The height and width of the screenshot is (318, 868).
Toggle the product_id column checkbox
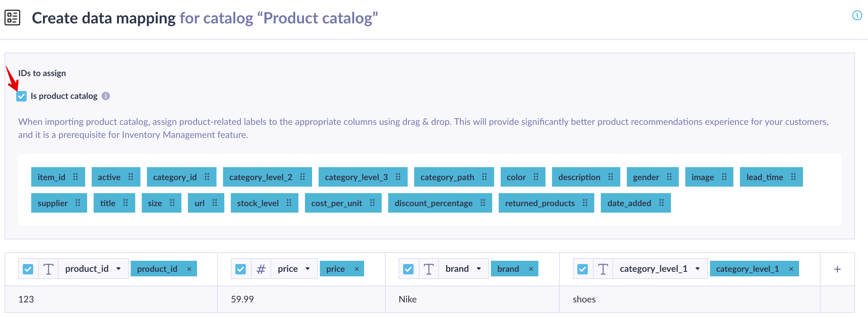(x=28, y=269)
